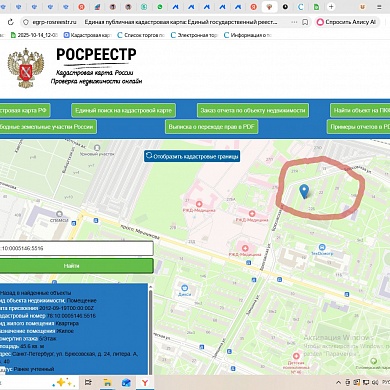Open 'Выписка о переходе прав в PDF'
Image resolution: width=390 pixels, height=390 pixels.
click(211, 127)
